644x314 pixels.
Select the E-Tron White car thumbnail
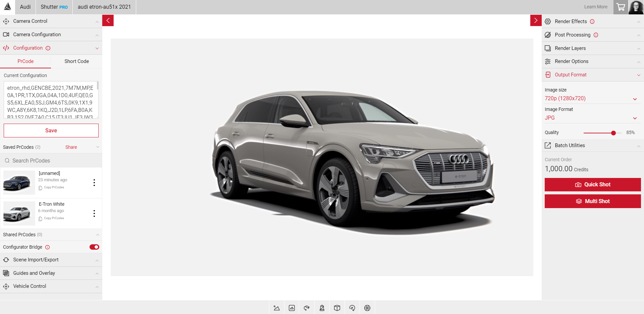coord(19,213)
